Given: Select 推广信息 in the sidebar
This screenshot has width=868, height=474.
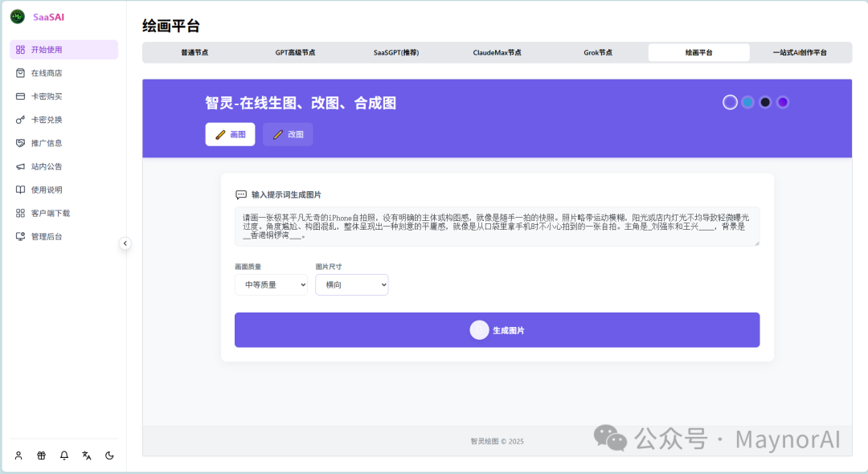Looking at the screenshot, I should 63,143.
